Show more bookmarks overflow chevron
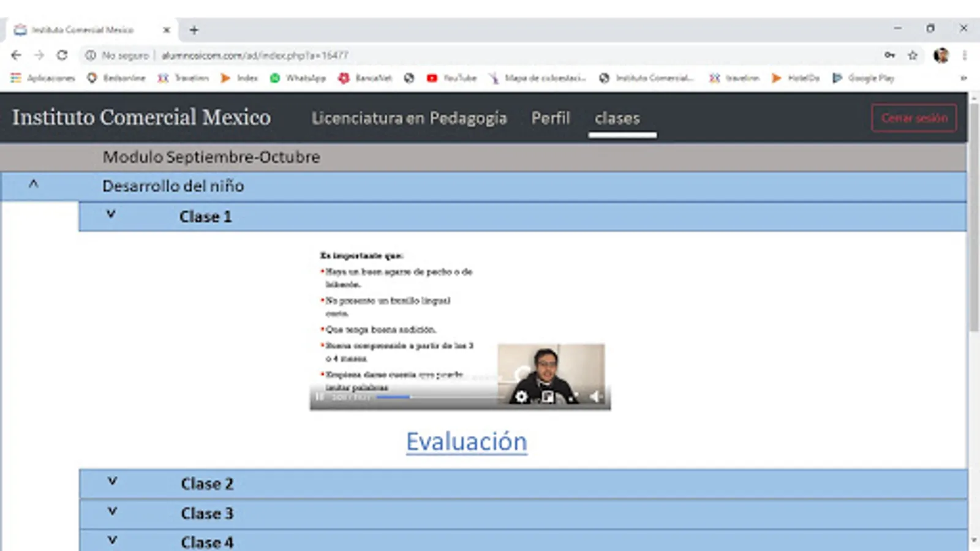This screenshot has height=551, width=980. pos(963,78)
